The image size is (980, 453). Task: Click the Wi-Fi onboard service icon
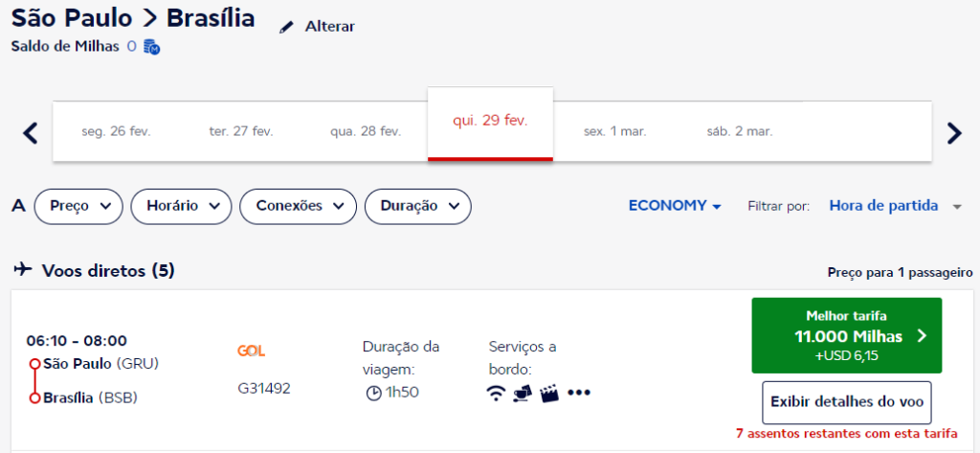[x=496, y=393]
